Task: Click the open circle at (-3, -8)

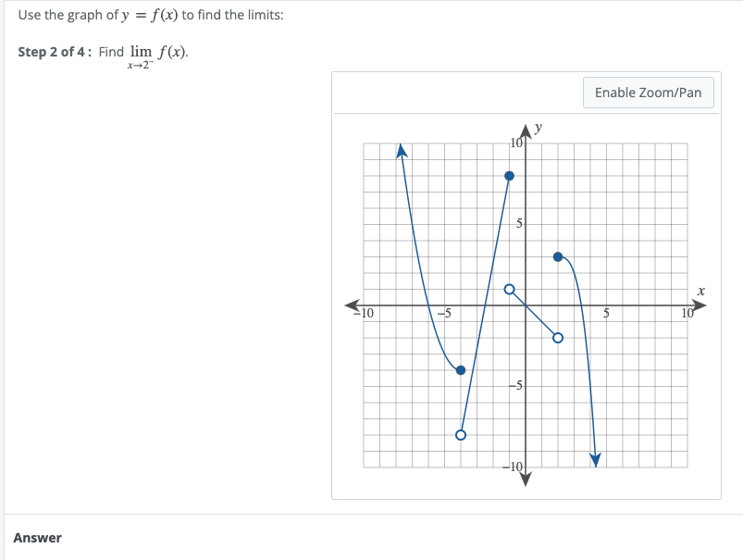Action: pos(460,433)
